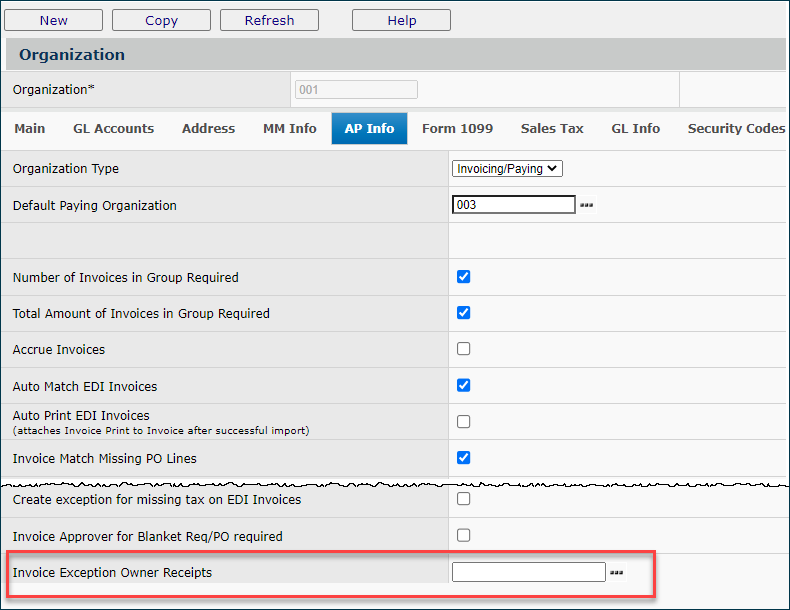Screen dimensions: 790x610
Task: Click the Invoice Exception Owner Receipts field
Action: tap(528, 572)
